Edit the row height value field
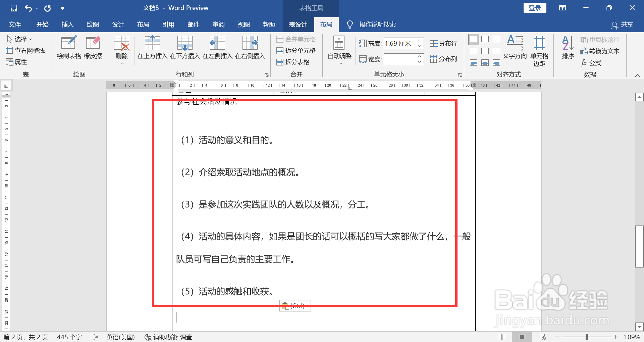This screenshot has width=644, height=342. click(x=401, y=43)
